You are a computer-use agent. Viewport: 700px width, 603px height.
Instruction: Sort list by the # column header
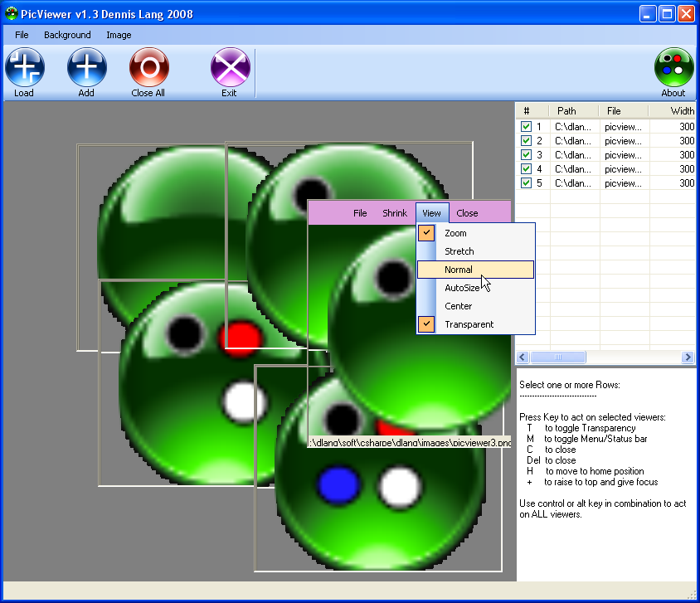click(x=532, y=110)
